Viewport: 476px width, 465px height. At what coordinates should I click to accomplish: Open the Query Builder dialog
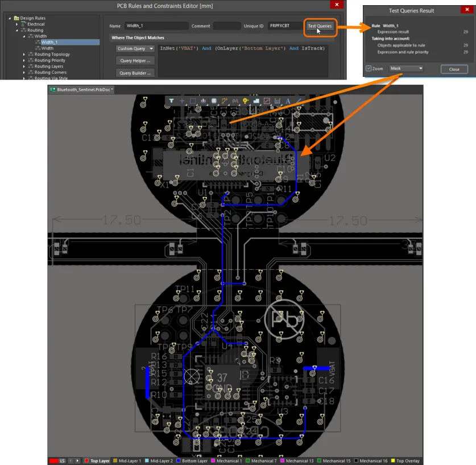(x=135, y=73)
